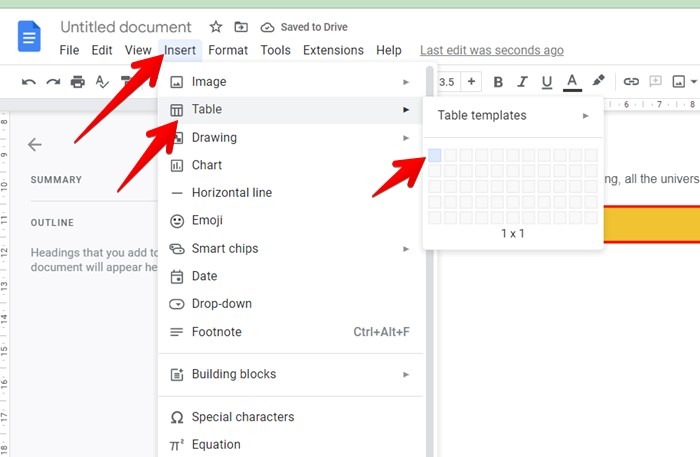
Task: Open Table templates submenu
Action: 513,116
